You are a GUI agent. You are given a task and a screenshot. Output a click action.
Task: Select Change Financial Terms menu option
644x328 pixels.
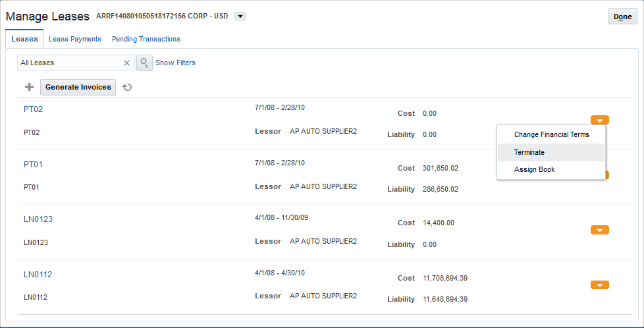(x=551, y=134)
